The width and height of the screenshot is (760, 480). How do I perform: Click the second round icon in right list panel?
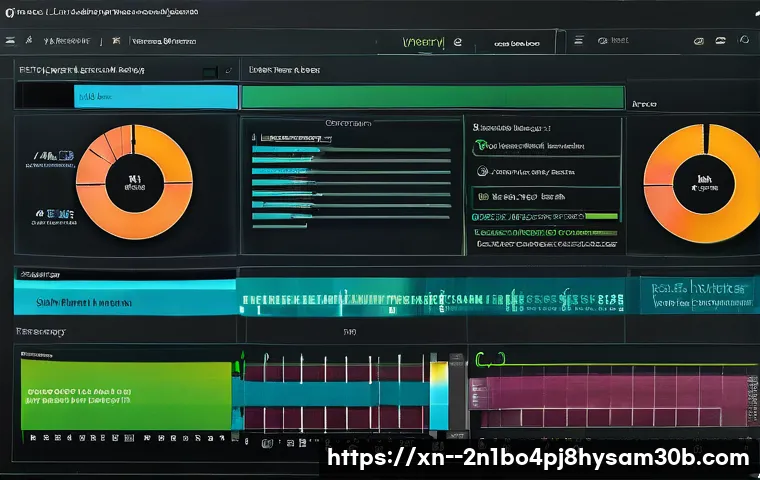tap(482, 171)
